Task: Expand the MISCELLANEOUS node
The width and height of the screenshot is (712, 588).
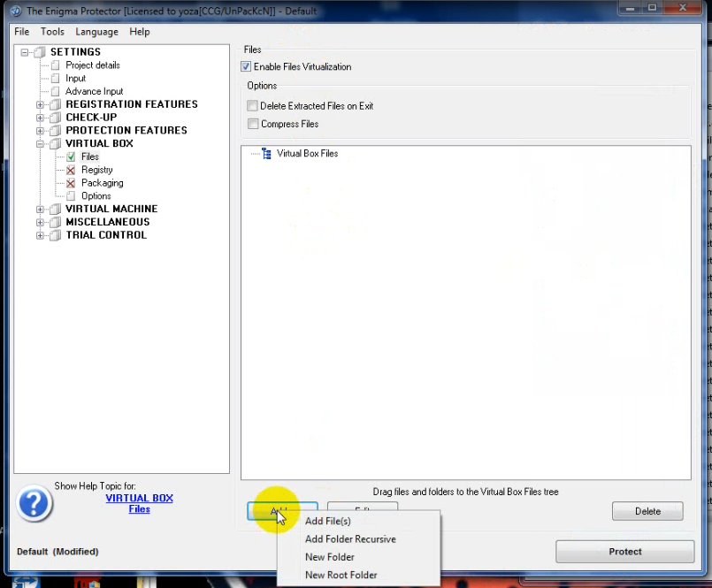Action: point(40,223)
